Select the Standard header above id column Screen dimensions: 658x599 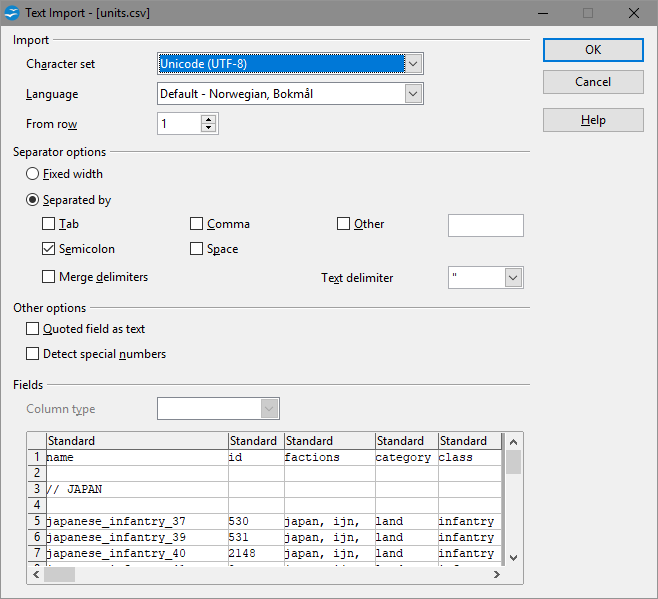pyautogui.click(x=256, y=441)
